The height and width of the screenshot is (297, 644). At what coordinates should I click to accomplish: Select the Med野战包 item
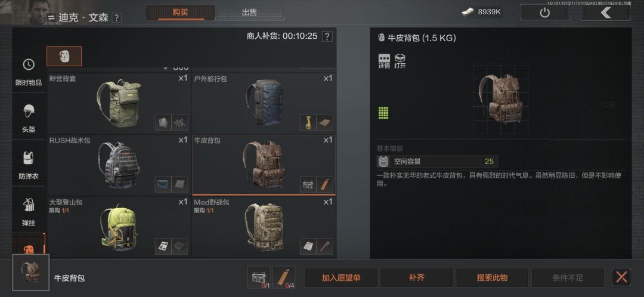[x=264, y=227]
